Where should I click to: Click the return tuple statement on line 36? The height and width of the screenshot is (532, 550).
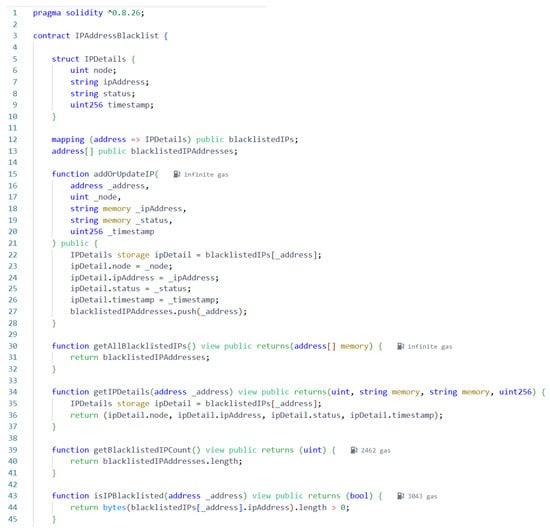click(x=256, y=415)
